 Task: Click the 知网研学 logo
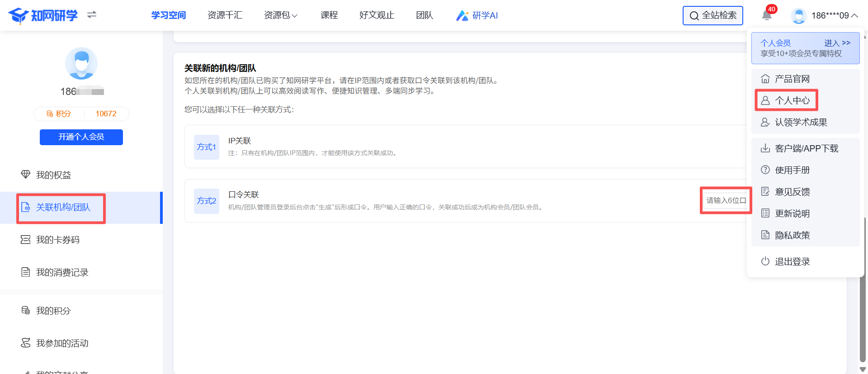[x=43, y=15]
